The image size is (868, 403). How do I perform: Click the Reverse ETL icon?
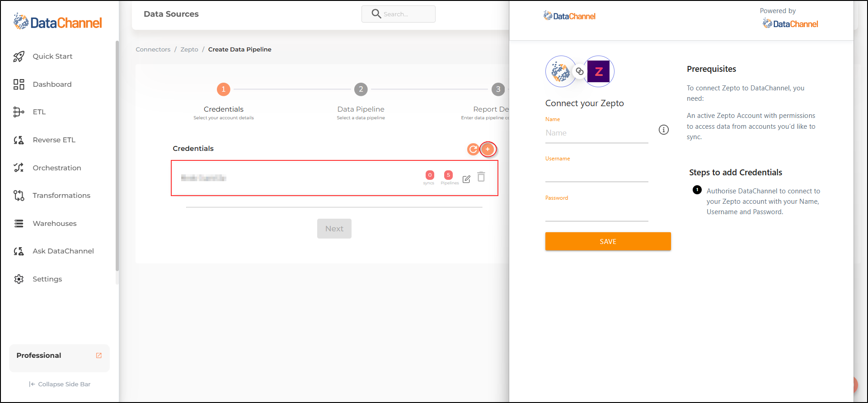pyautogui.click(x=19, y=140)
